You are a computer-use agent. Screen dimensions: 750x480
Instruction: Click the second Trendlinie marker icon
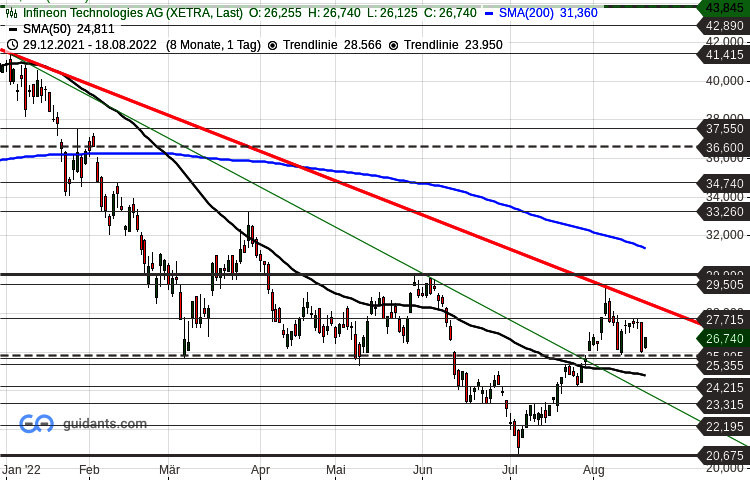pyautogui.click(x=394, y=45)
